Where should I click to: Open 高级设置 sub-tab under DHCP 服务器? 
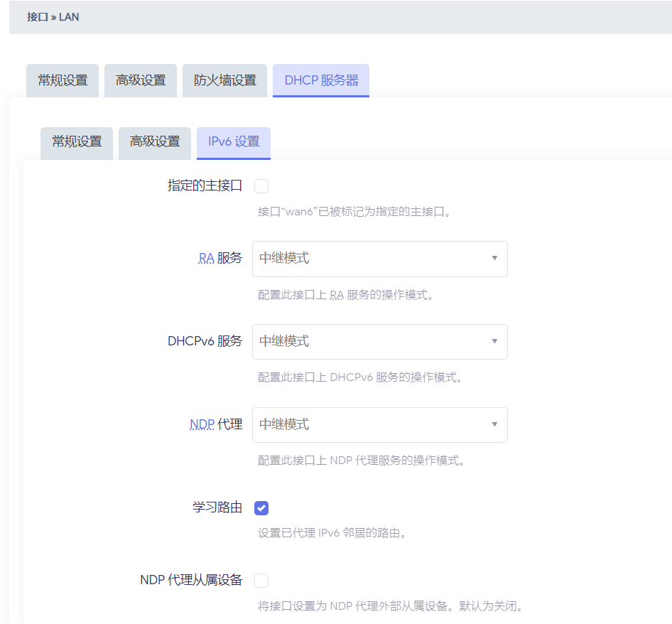(155, 141)
